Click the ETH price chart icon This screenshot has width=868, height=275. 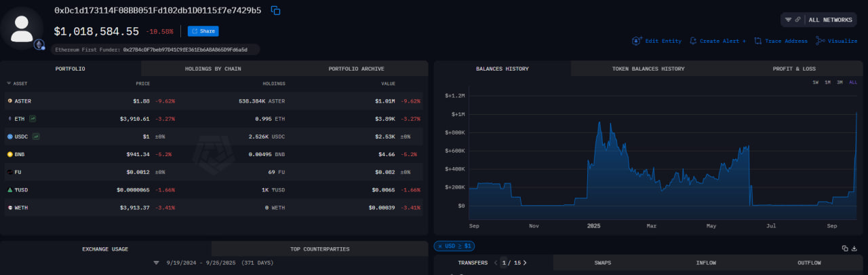coord(33,119)
